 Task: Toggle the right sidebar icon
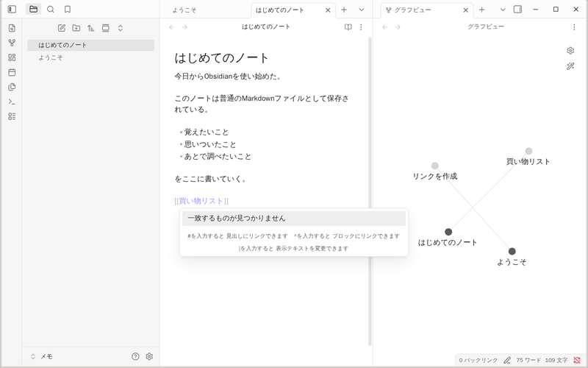point(518,10)
